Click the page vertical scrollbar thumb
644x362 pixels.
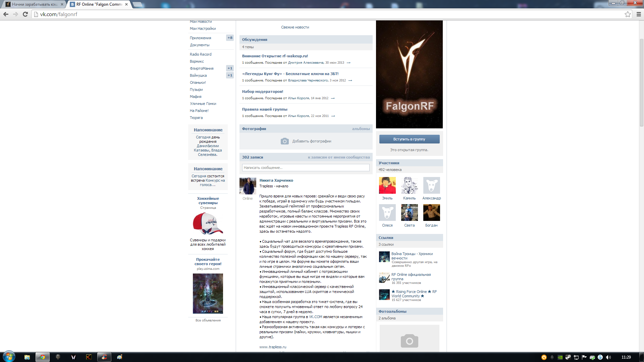pos(641,82)
